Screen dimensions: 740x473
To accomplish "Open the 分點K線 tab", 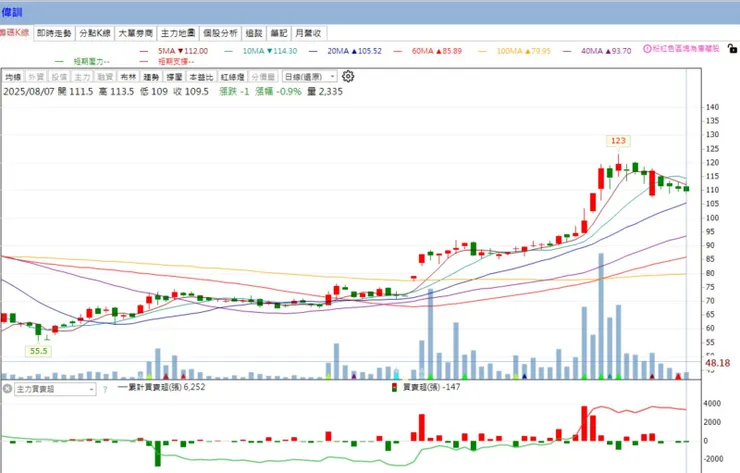I will tap(94, 33).
